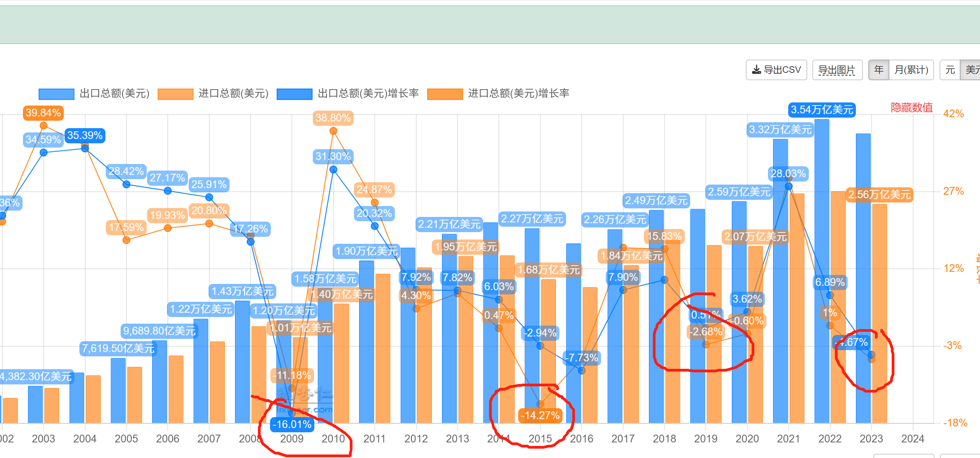Select 元 currency unit
980x458 pixels.
(950, 70)
